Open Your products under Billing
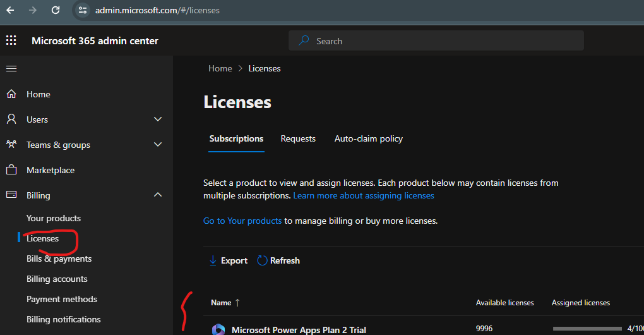This screenshot has height=335, width=644. (54, 218)
